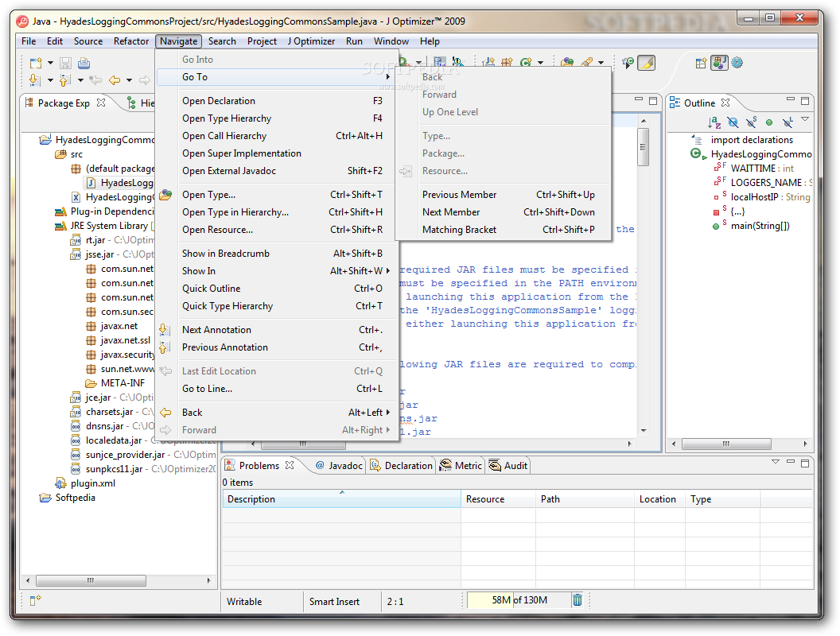The image size is (840, 636).
Task: Maximize the Outline view
Action: [x=805, y=100]
